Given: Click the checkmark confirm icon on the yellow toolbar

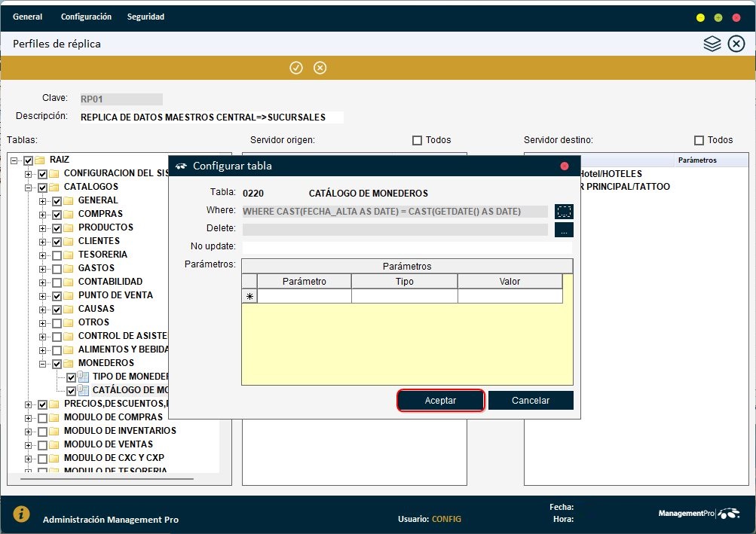Looking at the screenshot, I should click(295, 68).
